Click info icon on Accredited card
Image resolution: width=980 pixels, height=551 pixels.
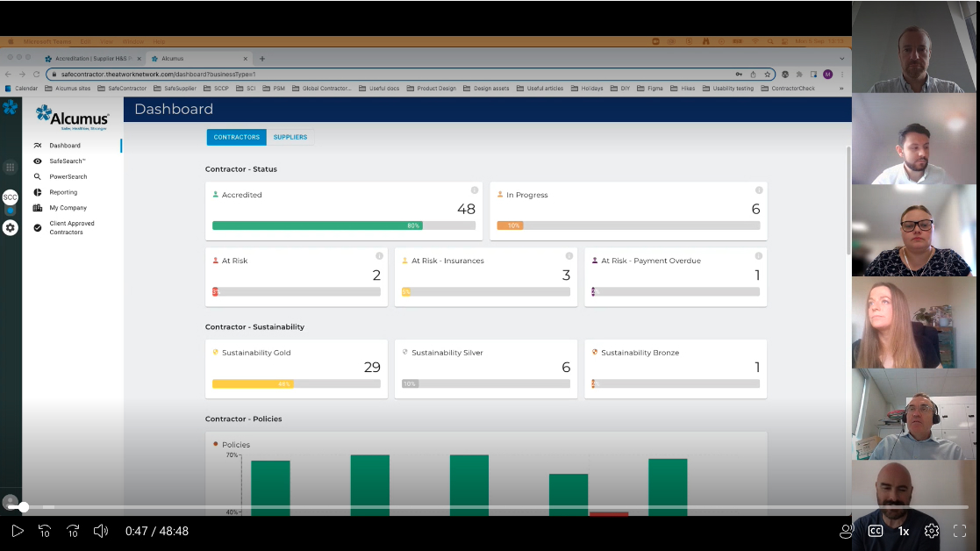click(475, 190)
